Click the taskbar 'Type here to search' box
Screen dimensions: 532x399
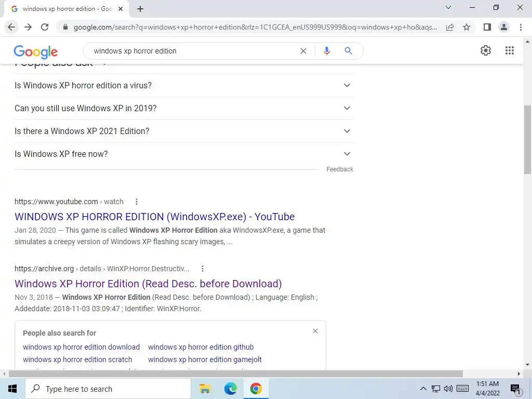[x=108, y=389]
